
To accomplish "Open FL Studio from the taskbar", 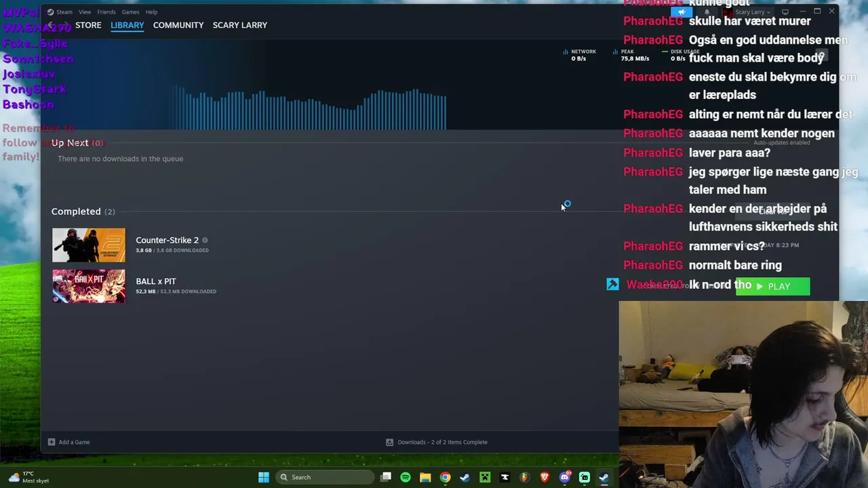I will (524, 477).
